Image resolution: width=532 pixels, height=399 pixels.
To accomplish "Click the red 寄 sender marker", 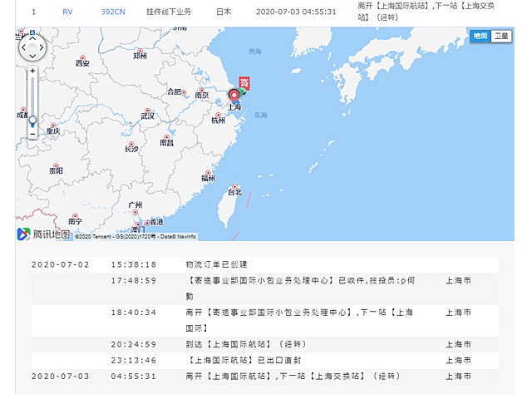I will 244,83.
